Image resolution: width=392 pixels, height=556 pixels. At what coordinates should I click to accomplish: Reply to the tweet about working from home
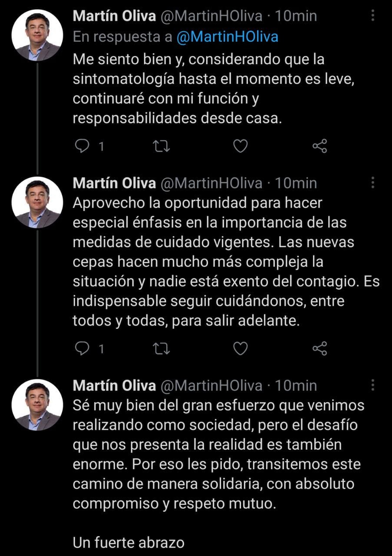point(82,146)
